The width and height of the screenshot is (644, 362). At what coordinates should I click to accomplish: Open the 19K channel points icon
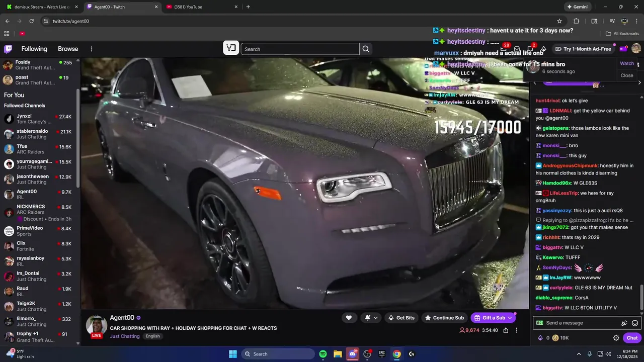555,338
